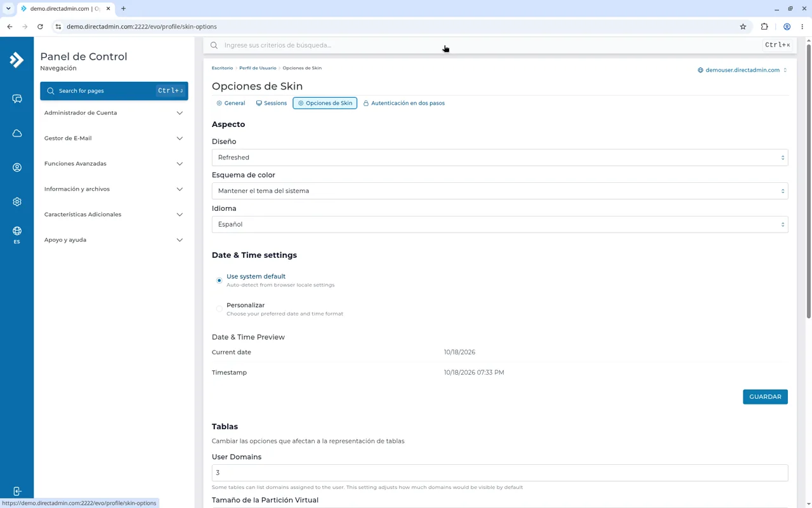
Task: Click the GUARDAR button
Action: [x=765, y=397]
